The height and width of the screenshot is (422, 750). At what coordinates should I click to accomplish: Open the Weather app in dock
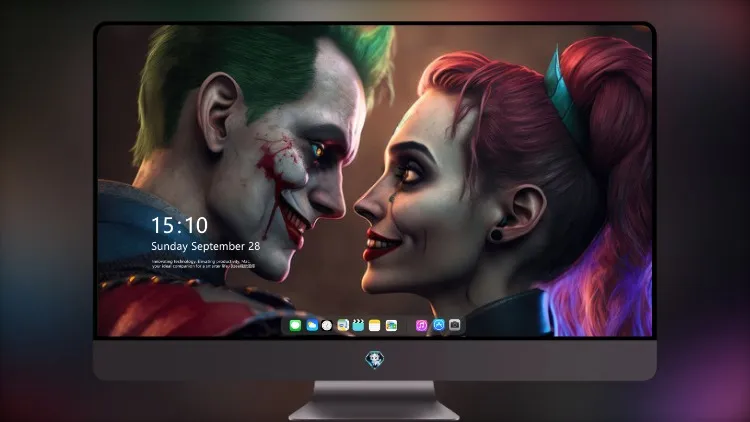click(x=312, y=325)
